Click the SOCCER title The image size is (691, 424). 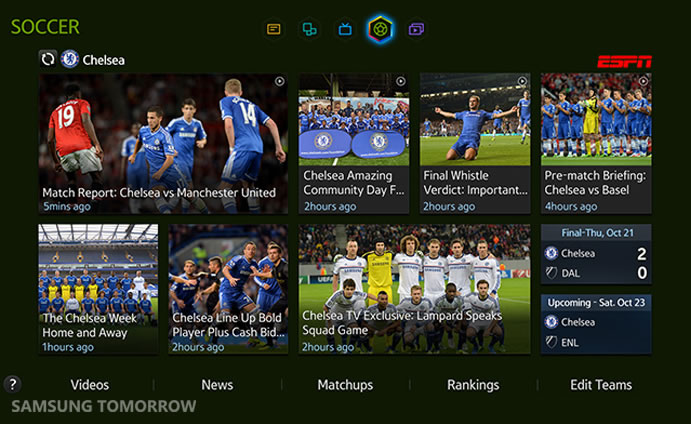pos(45,27)
